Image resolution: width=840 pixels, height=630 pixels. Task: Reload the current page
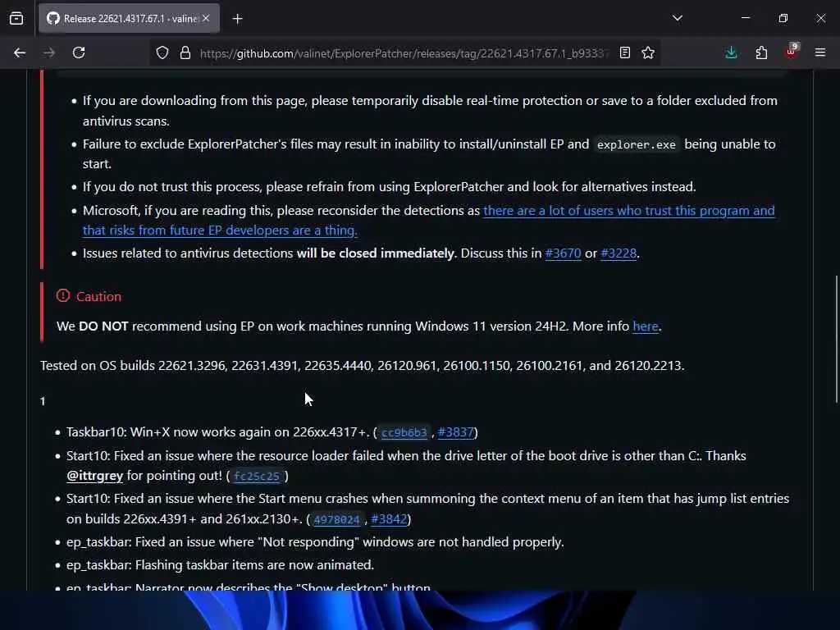(79, 52)
